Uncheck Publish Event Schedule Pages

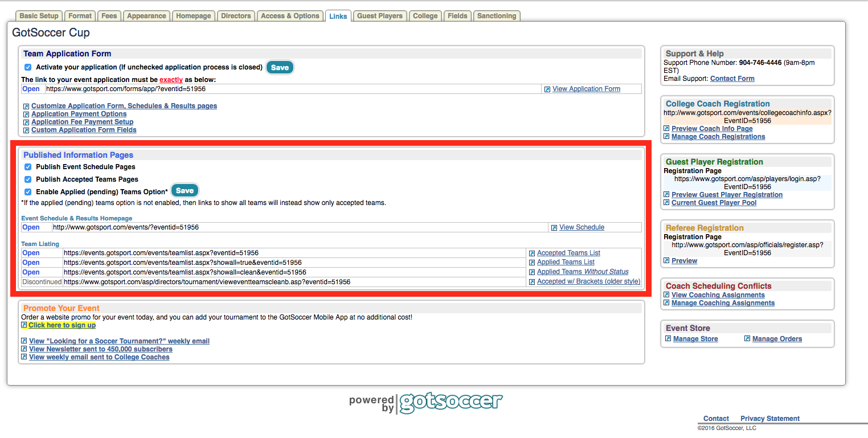[28, 167]
